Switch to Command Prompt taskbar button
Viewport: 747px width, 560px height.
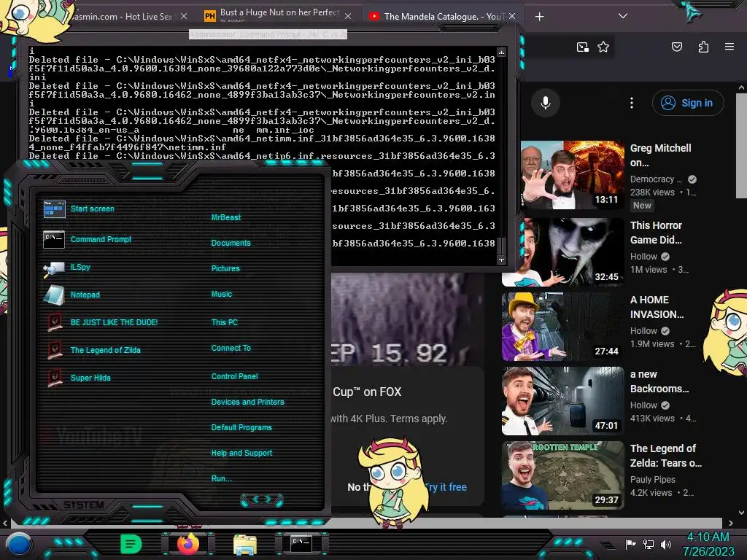[x=301, y=544]
